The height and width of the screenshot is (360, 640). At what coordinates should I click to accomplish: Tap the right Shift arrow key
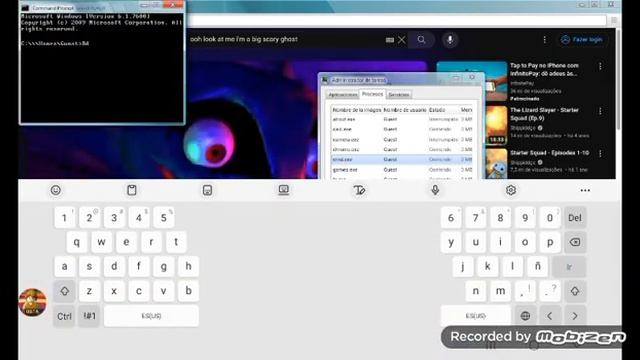coord(575,291)
